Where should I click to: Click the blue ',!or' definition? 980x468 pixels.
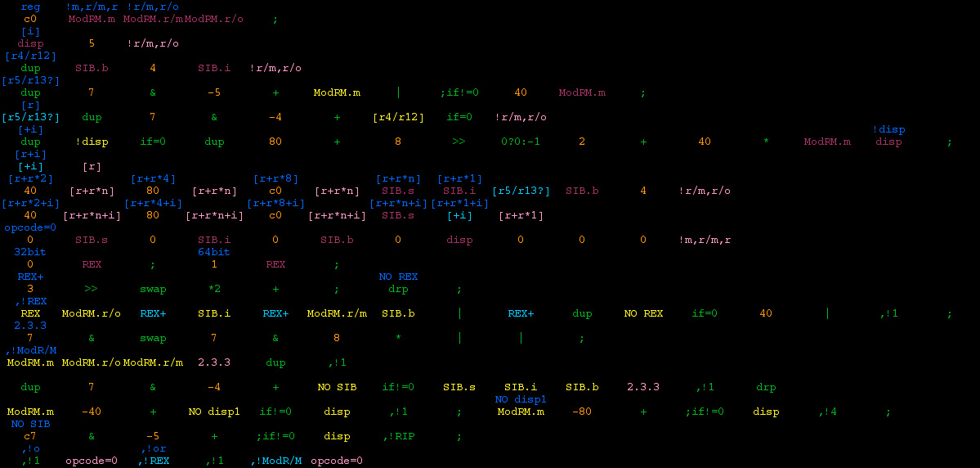(153, 448)
